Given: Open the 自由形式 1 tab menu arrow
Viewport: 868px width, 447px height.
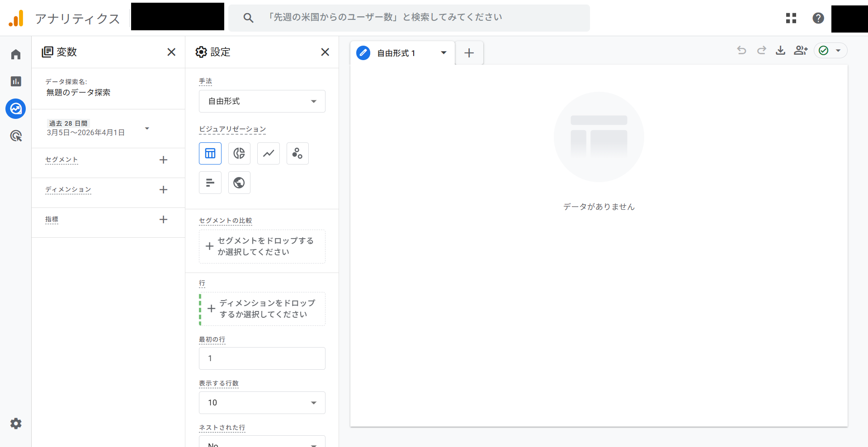Looking at the screenshot, I should point(443,53).
